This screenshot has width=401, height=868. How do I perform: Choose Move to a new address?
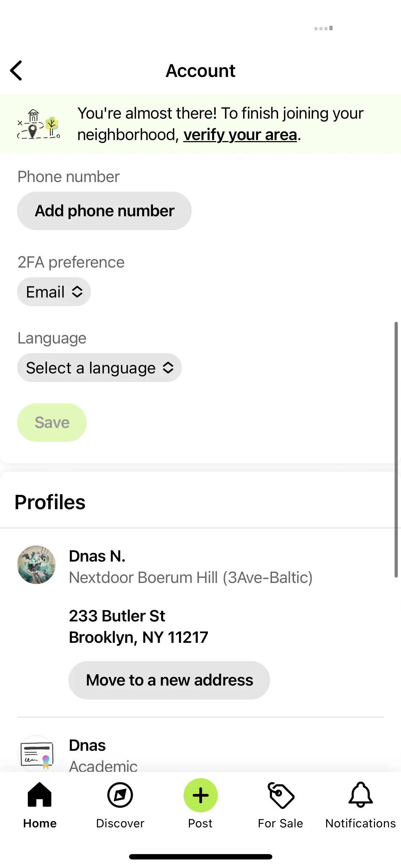169,680
